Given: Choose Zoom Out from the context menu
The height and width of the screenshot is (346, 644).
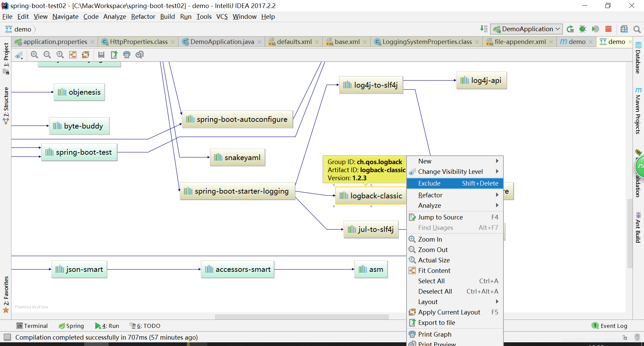Looking at the screenshot, I should [455, 250].
